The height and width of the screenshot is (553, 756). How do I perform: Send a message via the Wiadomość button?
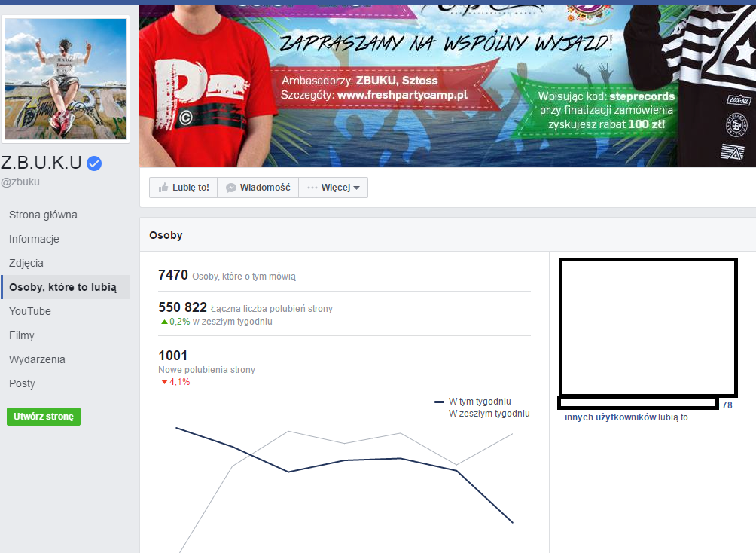pyautogui.click(x=258, y=188)
